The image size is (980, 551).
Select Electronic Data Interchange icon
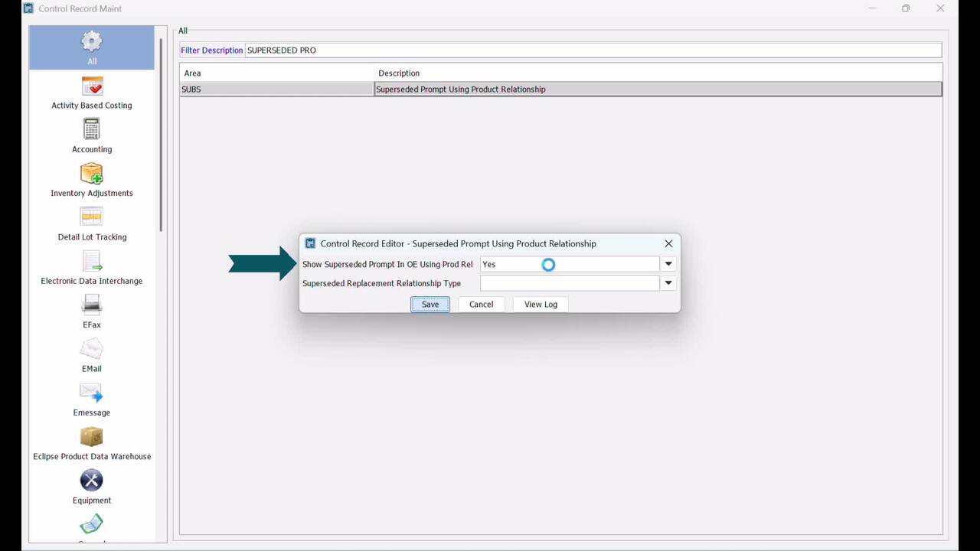pos(92,262)
